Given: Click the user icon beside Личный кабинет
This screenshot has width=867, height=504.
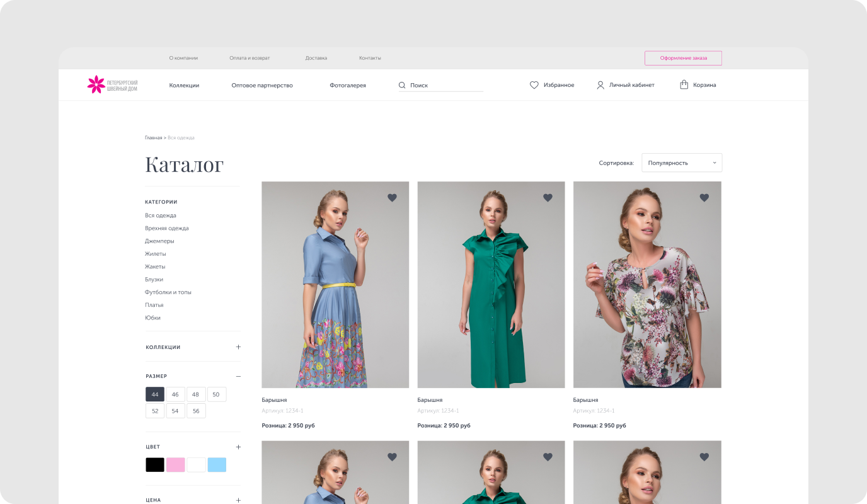Looking at the screenshot, I should pos(600,85).
